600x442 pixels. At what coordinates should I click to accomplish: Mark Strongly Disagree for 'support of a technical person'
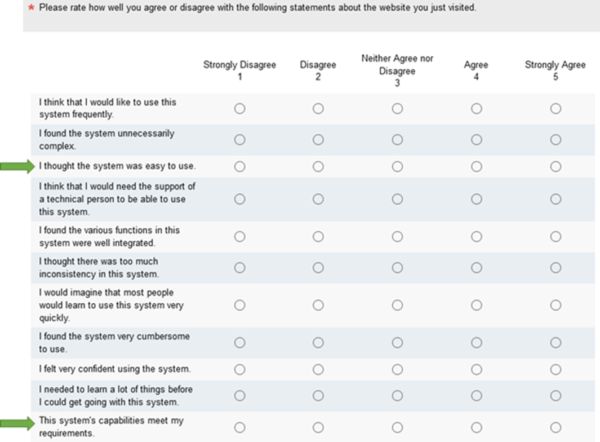pyautogui.click(x=240, y=199)
